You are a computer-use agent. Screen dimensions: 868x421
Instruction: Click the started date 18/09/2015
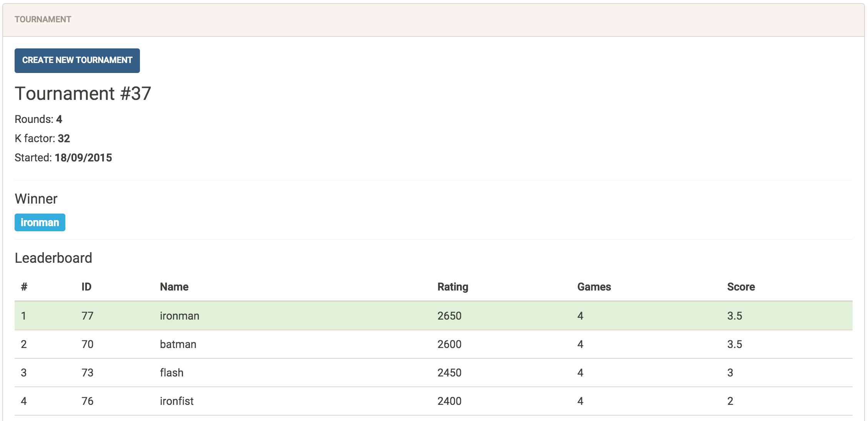[83, 157]
